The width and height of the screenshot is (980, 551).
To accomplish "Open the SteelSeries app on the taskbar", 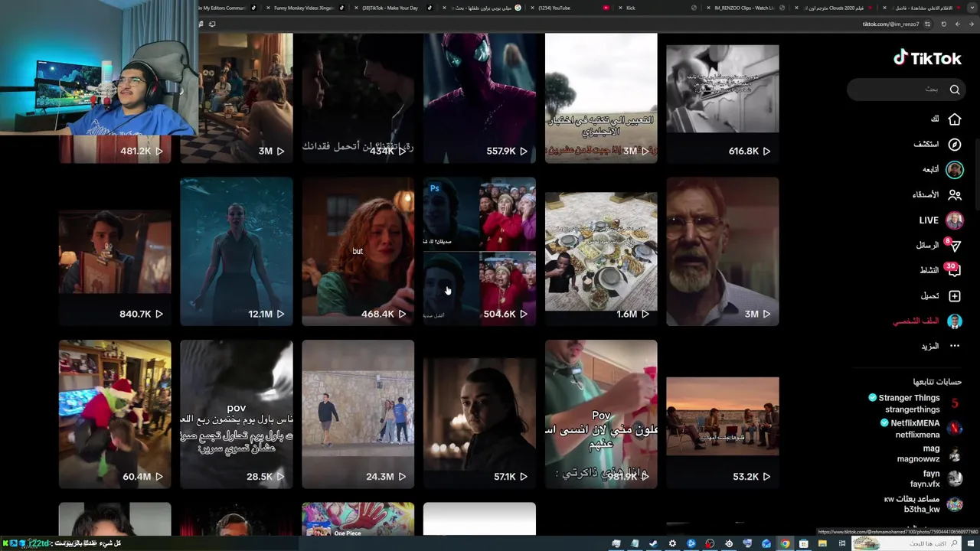I will 729,543.
